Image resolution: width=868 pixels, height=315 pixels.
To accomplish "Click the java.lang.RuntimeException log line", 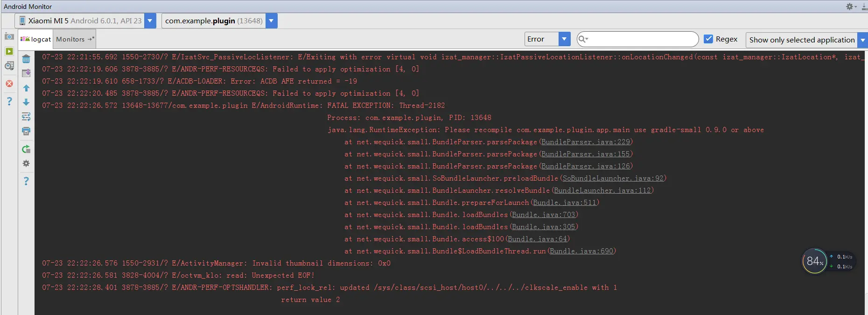I will [x=546, y=130].
